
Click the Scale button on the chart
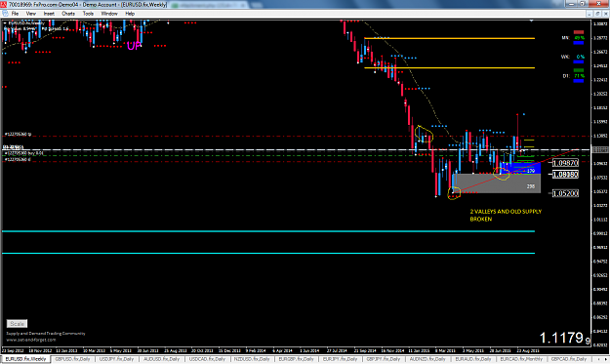(x=18, y=324)
